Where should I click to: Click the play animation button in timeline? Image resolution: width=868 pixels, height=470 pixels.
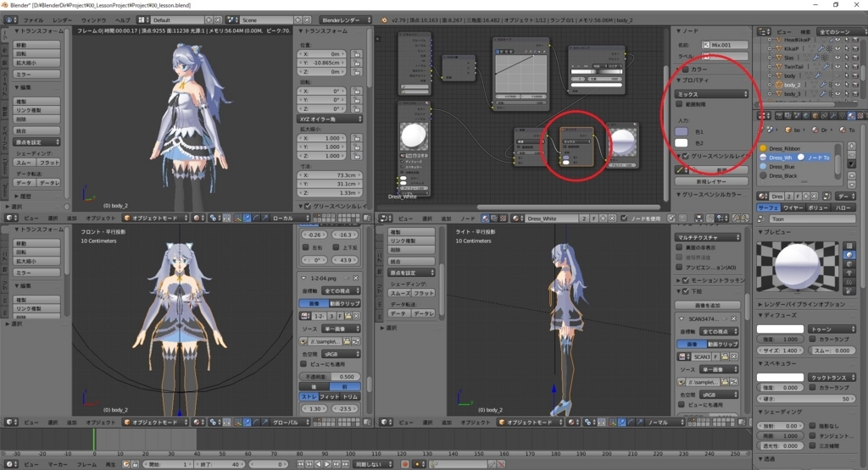(328, 464)
